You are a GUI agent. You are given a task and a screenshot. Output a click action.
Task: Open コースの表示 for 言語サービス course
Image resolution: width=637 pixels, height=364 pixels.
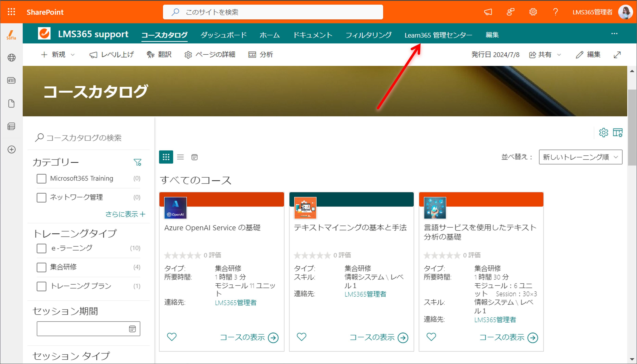coord(508,337)
